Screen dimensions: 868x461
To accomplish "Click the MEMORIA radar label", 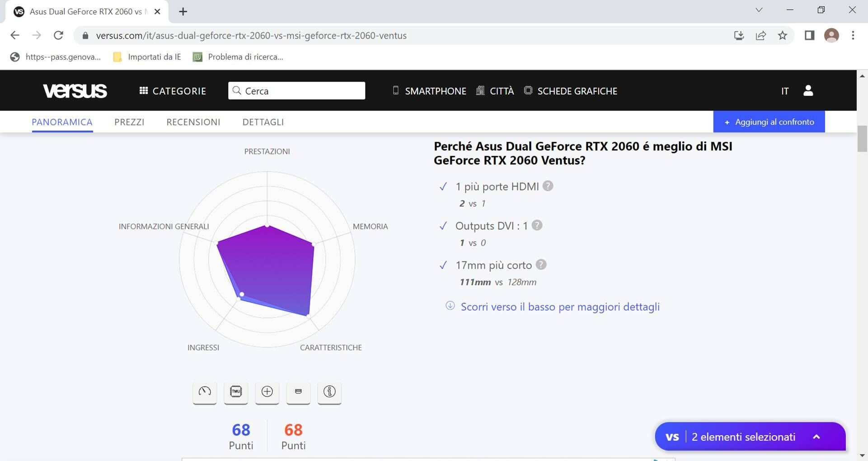I will (370, 227).
